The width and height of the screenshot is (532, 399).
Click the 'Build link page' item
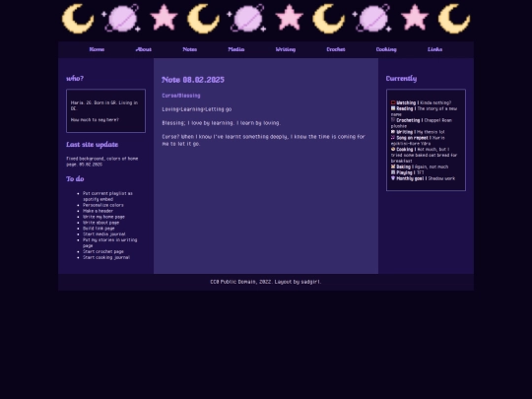tap(99, 229)
